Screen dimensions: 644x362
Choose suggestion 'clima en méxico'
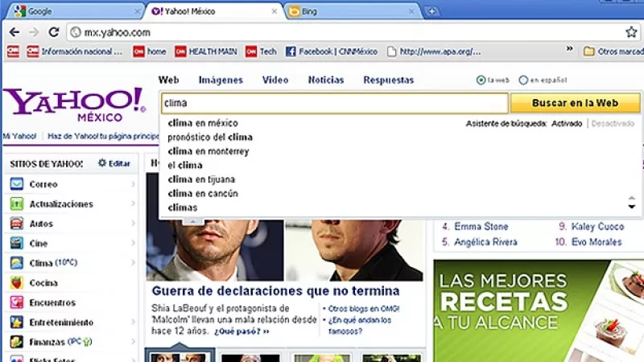(203, 123)
